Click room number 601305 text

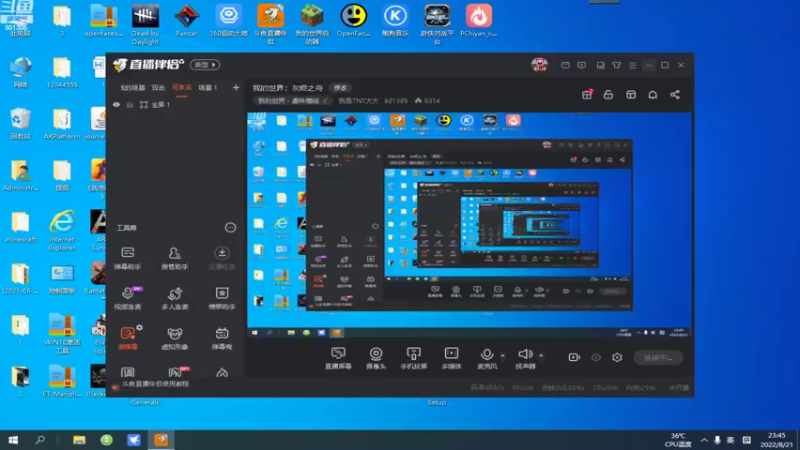395,101
